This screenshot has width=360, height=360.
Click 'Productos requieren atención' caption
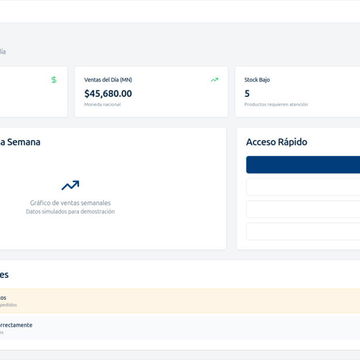(276, 104)
